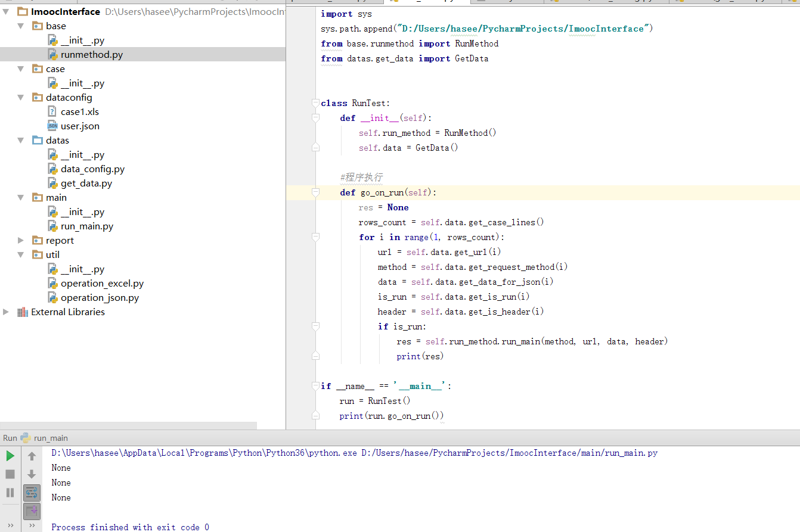Show more actions under scroll-to-end icon

tap(32, 525)
